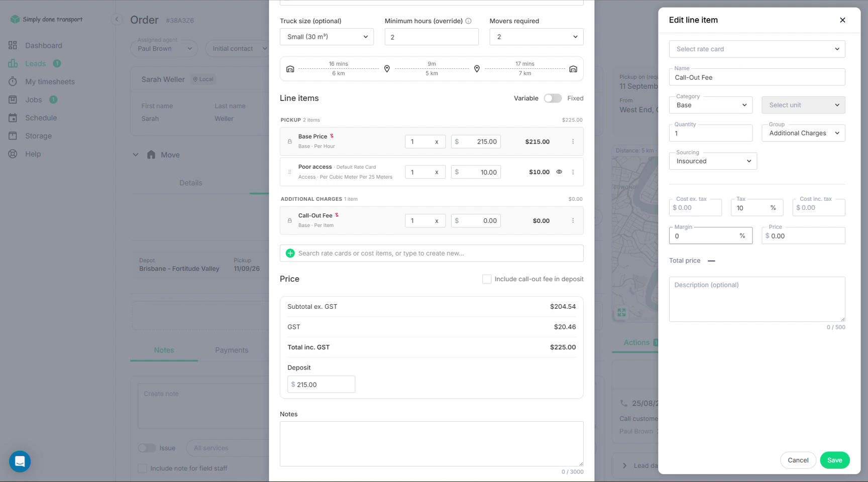Screen dimensions: 868x482
Task: Toggle the Variable/Fixed line items switch
Action: (553, 98)
